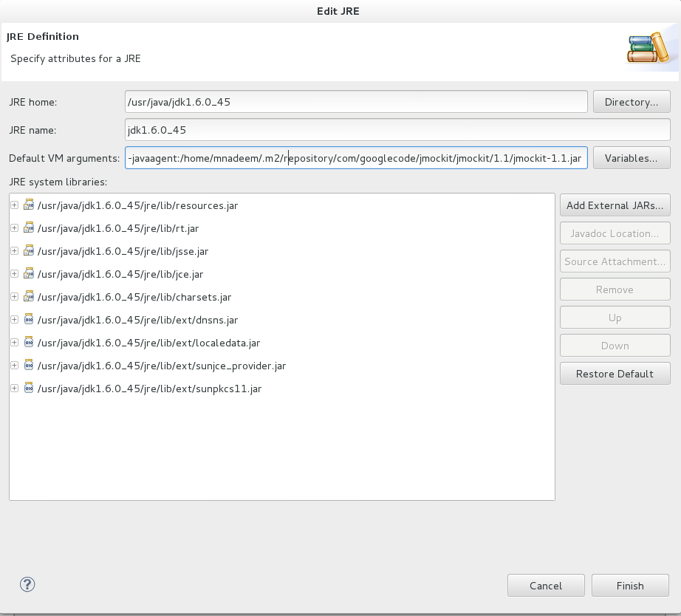The height and width of the screenshot is (616, 681).
Task: Click inside the Default VM arguments field
Action: coord(356,158)
